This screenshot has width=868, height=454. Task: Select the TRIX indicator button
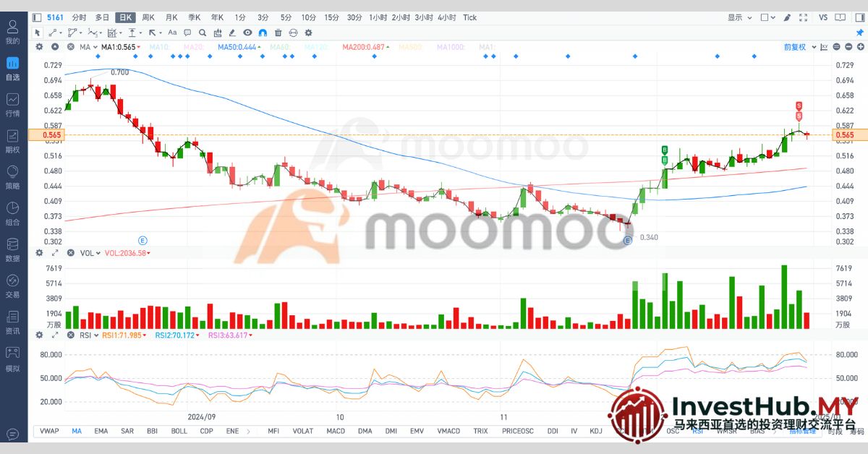tap(480, 431)
